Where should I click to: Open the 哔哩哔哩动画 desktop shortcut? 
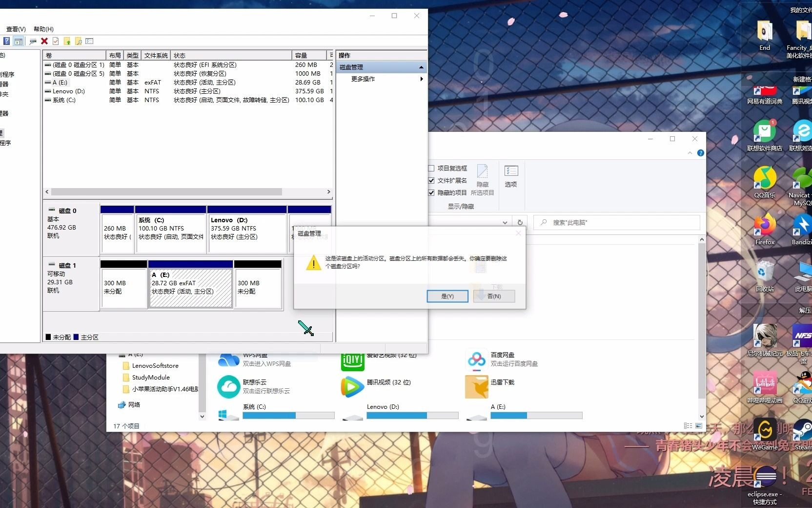tap(765, 387)
